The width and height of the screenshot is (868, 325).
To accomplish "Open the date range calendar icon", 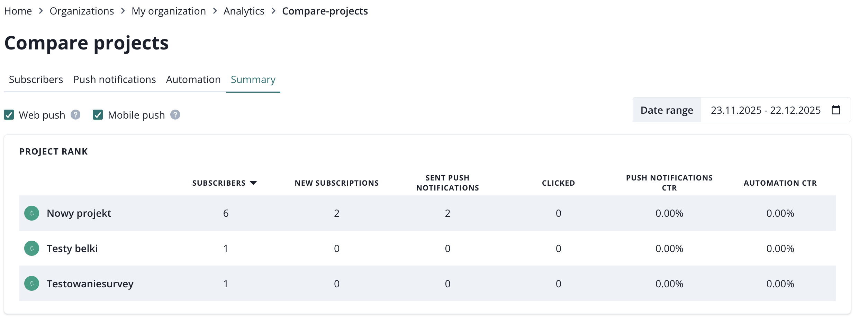I will point(836,110).
